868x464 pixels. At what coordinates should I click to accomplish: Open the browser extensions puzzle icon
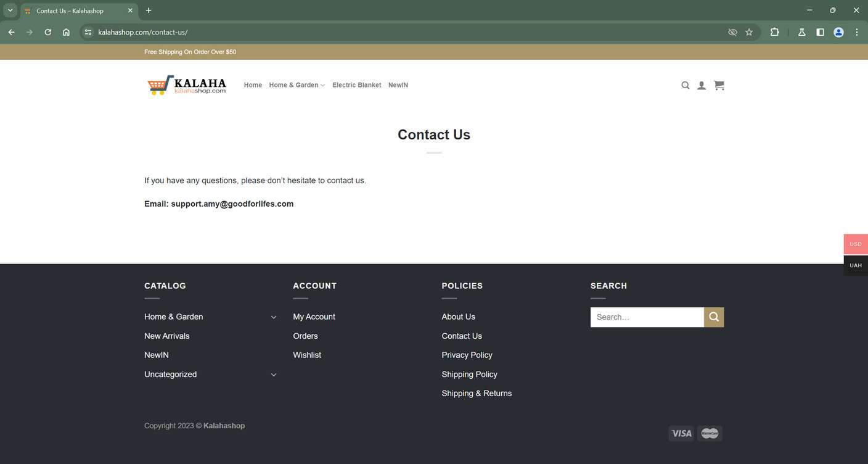coord(774,31)
